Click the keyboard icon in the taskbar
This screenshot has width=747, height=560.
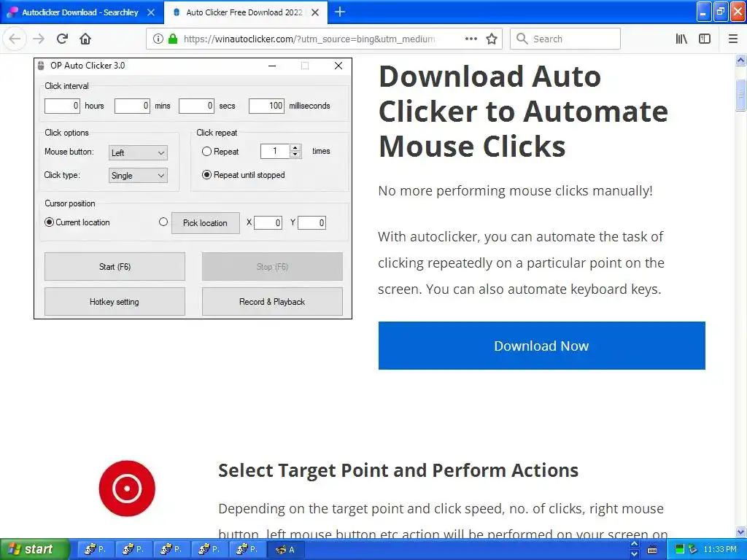[652, 550]
